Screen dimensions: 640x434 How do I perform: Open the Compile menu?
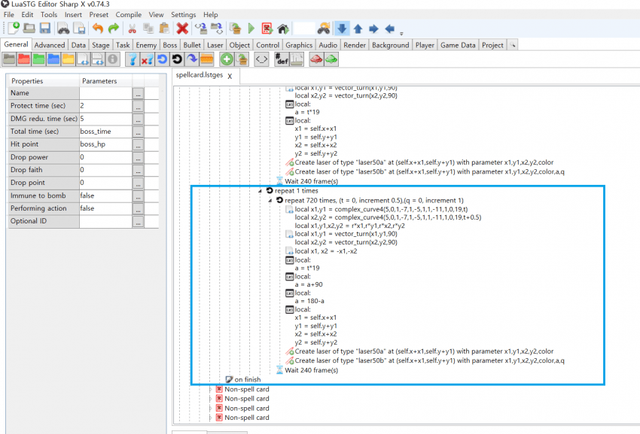[x=128, y=15]
